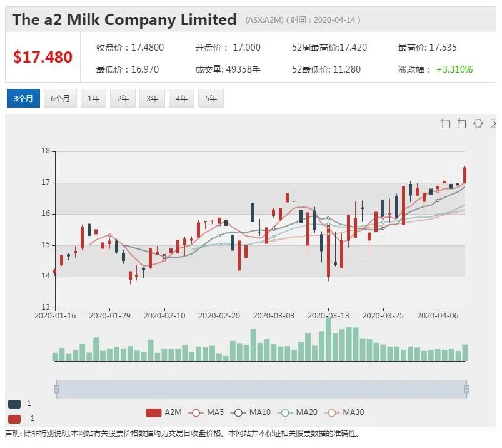Image resolution: width=502 pixels, height=448 pixels.
Task: Click the 最高价: 17.535 value
Action: coord(428,48)
